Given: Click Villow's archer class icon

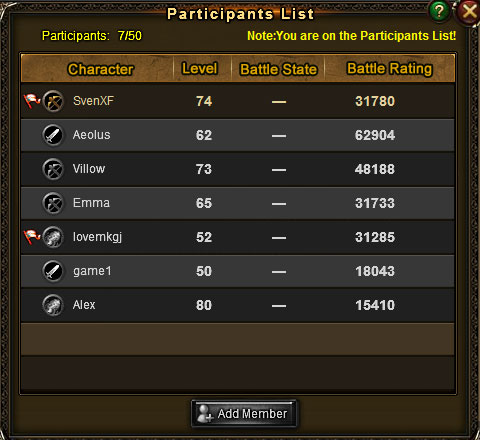Looking at the screenshot, I should [x=53, y=169].
